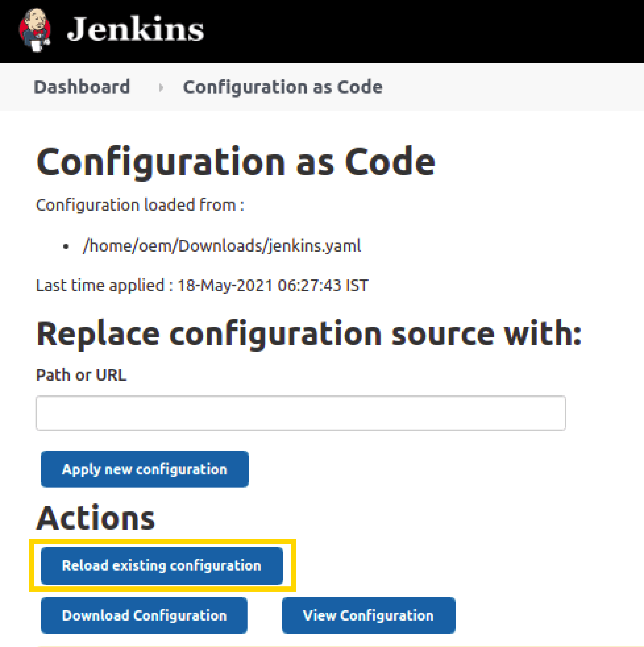Click the breadcrumb separator arrow icon
Viewport: 644px width, 647px height.
(162, 87)
